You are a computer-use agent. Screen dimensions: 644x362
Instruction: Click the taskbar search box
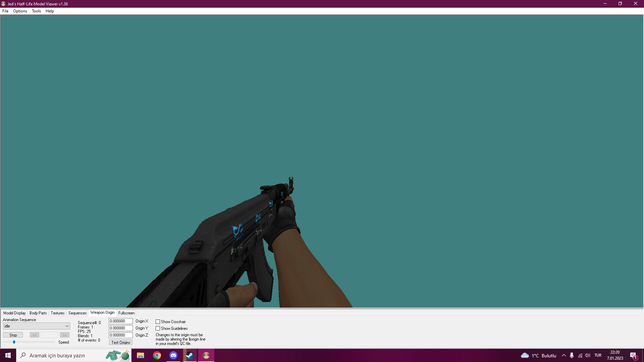(x=74, y=355)
